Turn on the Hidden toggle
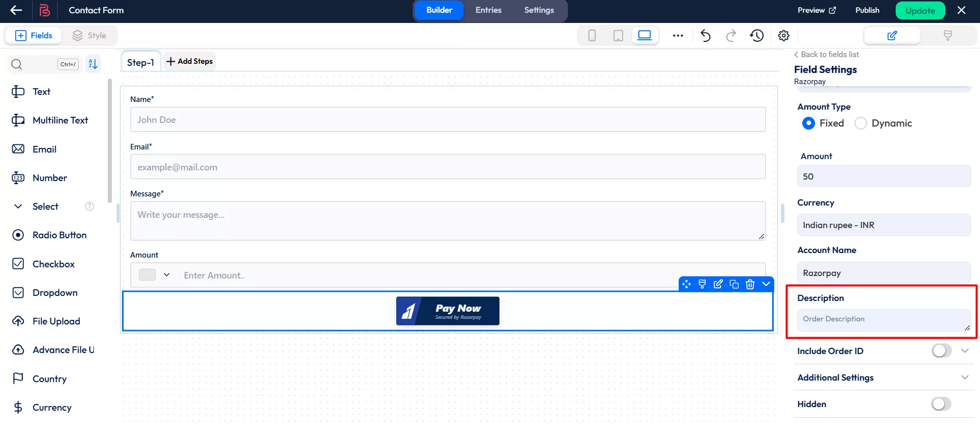The image size is (980, 427). point(941,404)
